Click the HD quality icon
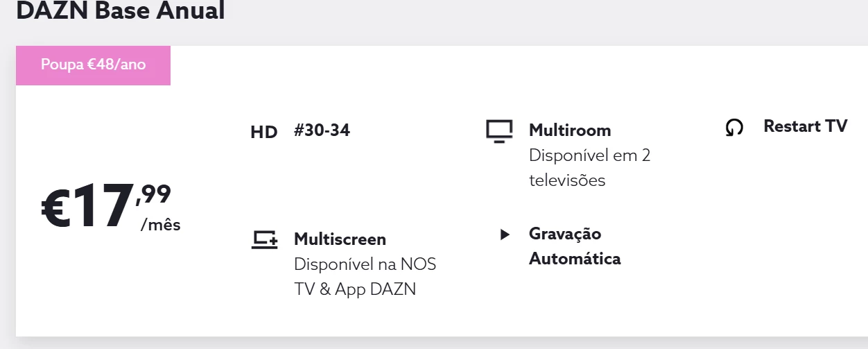868x349 pixels. [x=263, y=133]
